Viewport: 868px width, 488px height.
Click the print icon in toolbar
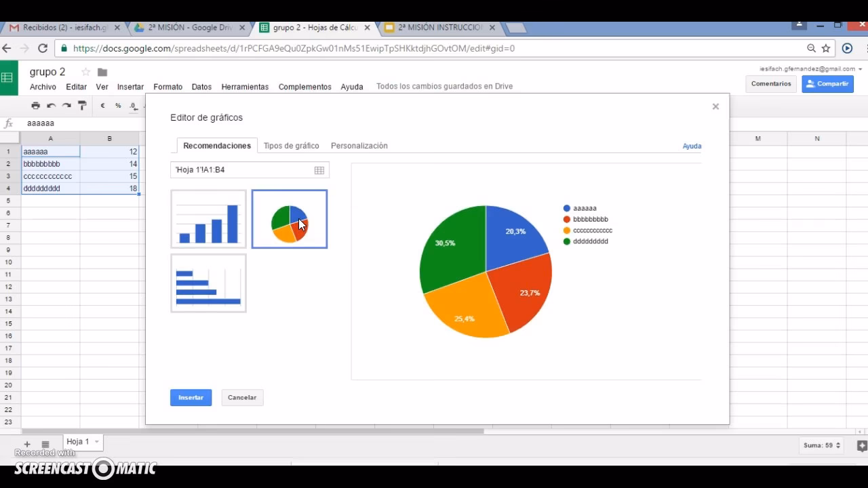pos(36,106)
